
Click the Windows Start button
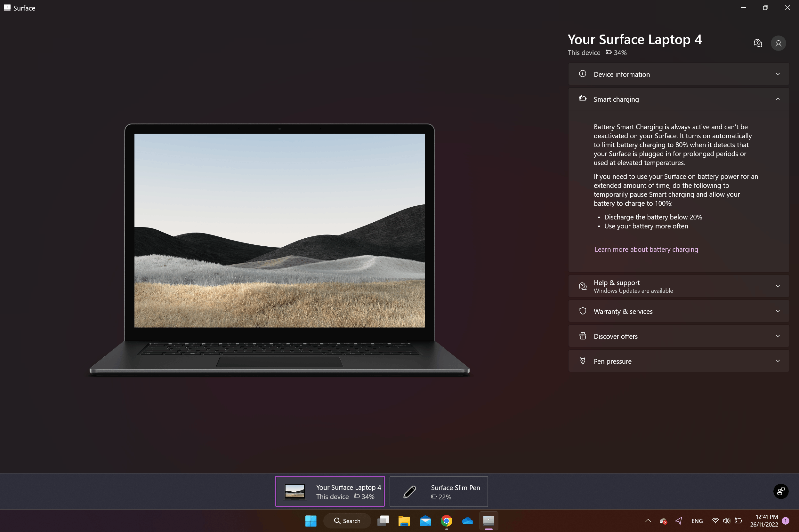(311, 520)
